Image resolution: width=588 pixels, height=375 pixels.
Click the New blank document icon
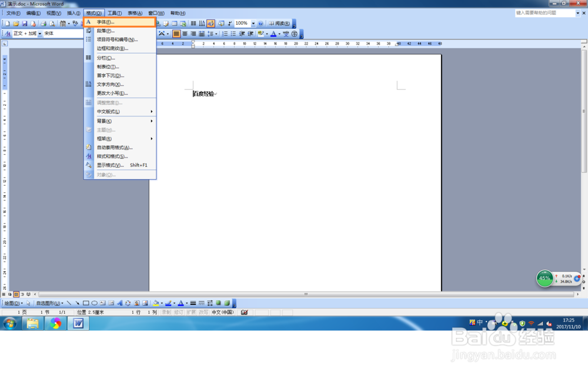point(8,24)
